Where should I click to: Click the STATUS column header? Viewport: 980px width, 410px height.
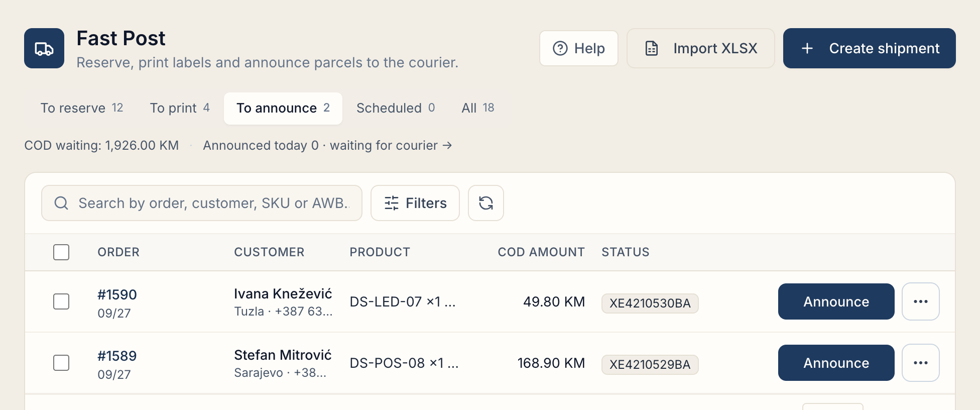click(x=626, y=252)
